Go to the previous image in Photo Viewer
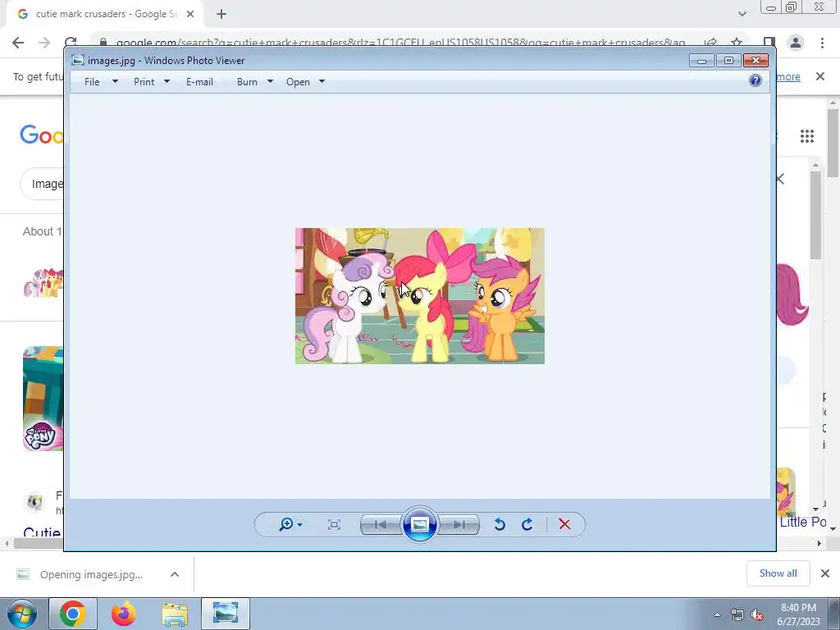 point(381,524)
